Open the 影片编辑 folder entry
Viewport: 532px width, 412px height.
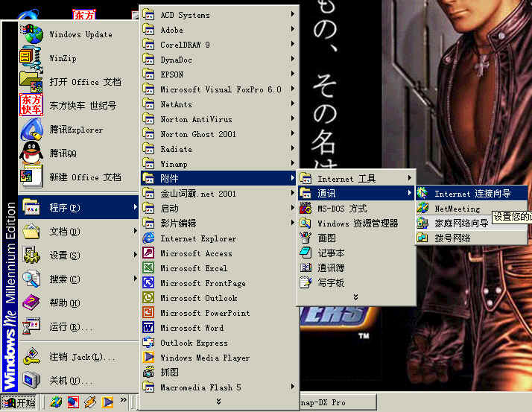click(x=219, y=224)
